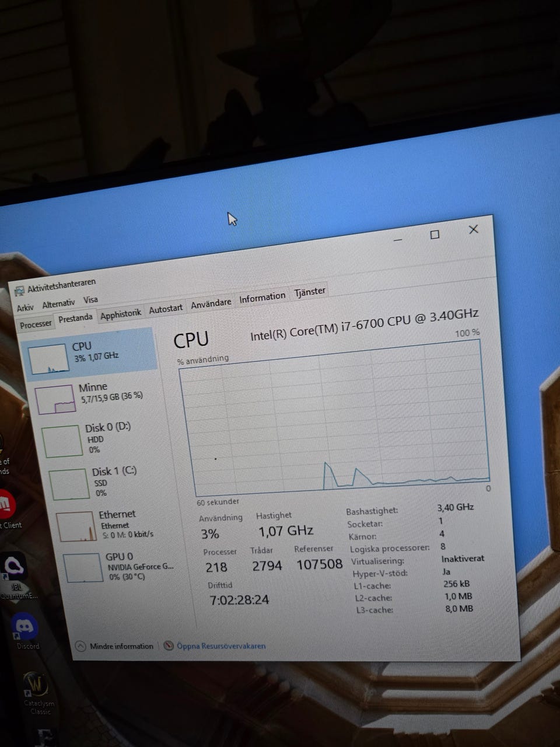This screenshot has width=560, height=747.
Task: Click the 3% Användning value
Action: (x=210, y=534)
